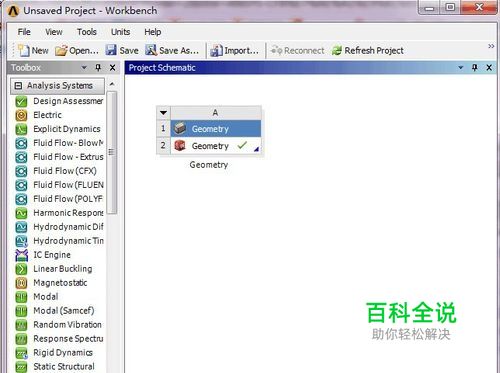The height and width of the screenshot is (373, 500).
Task: Click the Rigid Dynamics icon
Action: coord(21,353)
